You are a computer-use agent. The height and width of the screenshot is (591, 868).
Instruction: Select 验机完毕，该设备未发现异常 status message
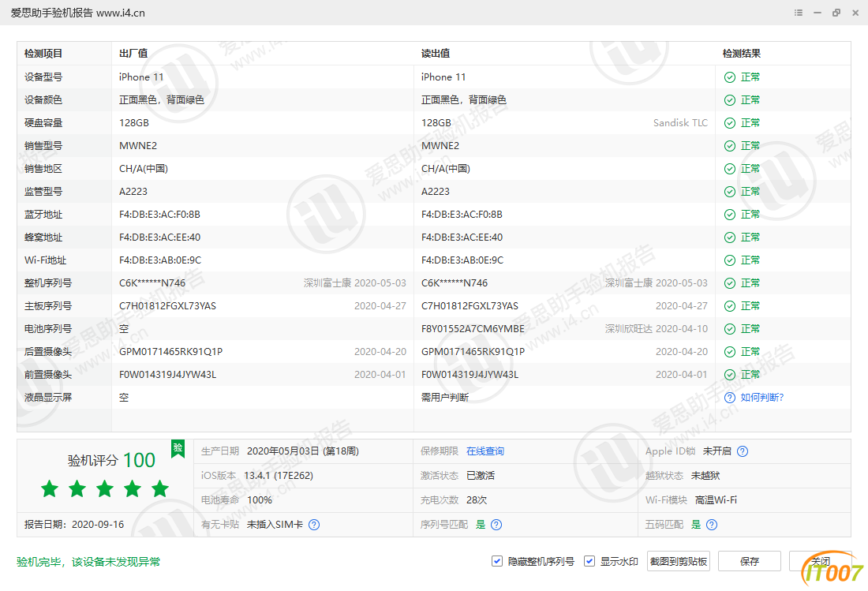click(x=88, y=563)
